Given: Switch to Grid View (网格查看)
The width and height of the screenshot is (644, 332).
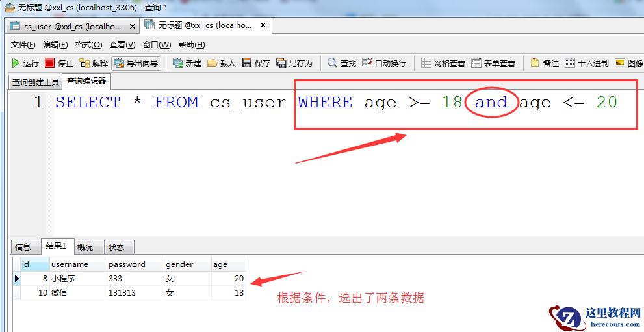Looking at the screenshot, I should (x=443, y=63).
